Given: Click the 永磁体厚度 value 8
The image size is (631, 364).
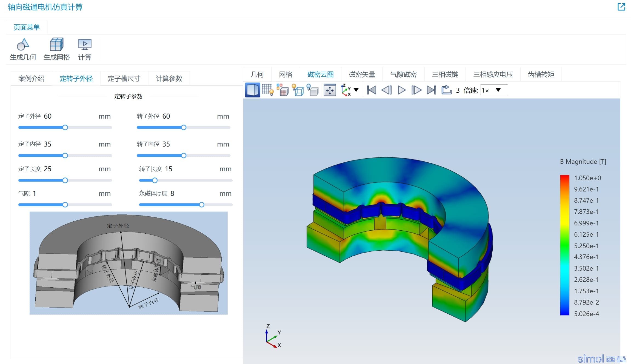Looking at the screenshot, I should click(172, 194).
